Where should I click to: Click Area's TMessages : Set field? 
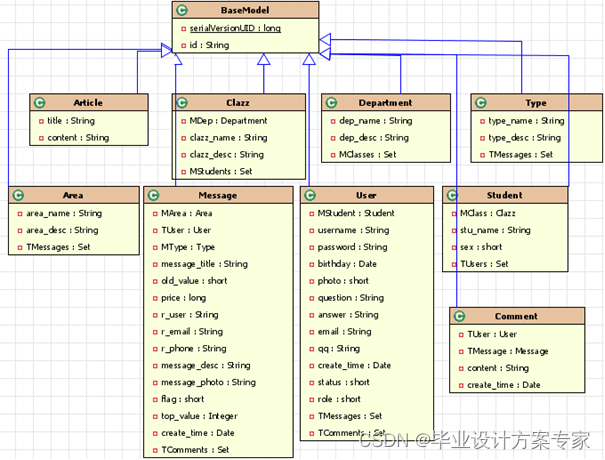click(58, 247)
